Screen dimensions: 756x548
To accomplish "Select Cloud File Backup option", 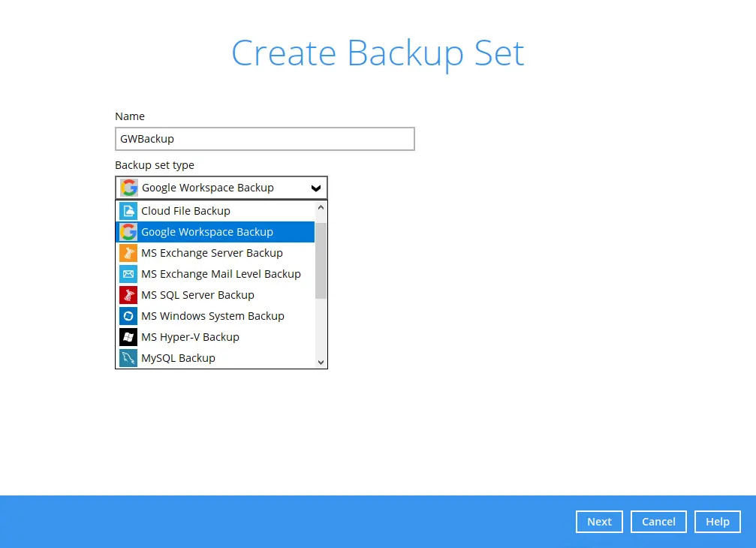I will pos(185,211).
